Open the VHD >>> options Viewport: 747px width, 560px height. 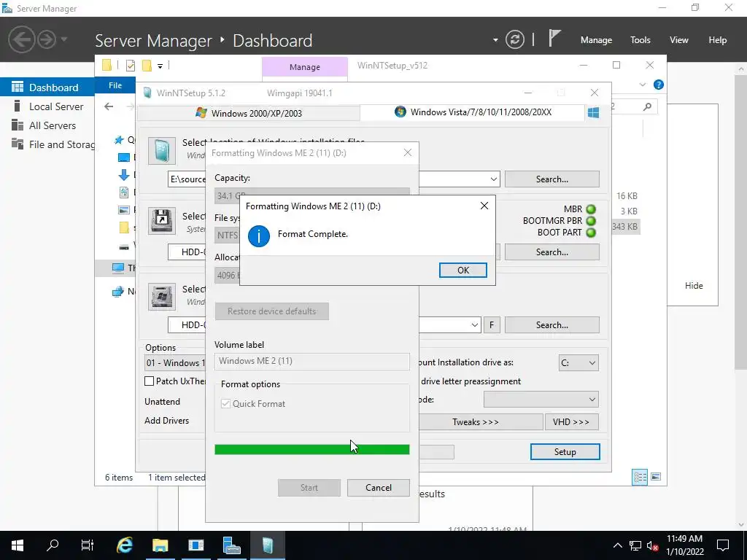tap(571, 422)
